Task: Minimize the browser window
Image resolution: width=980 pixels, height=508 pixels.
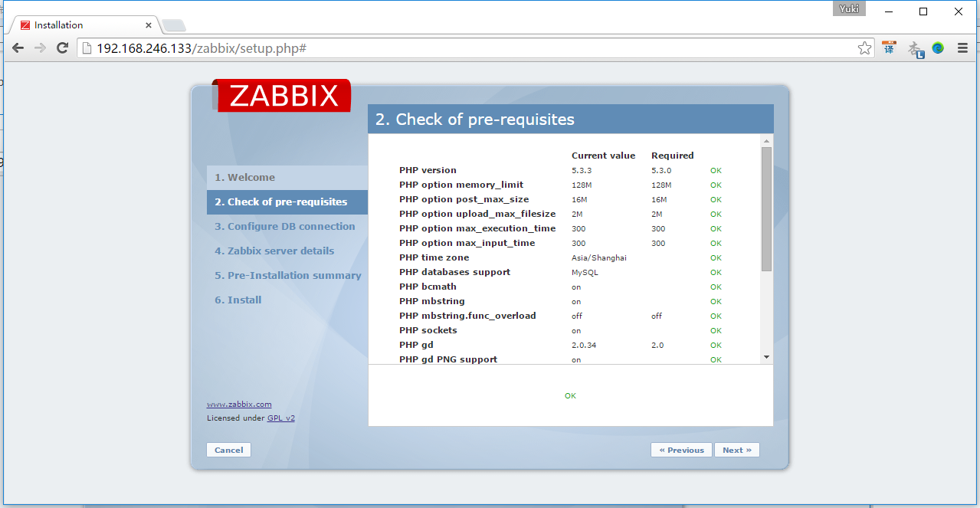Action: (x=889, y=11)
